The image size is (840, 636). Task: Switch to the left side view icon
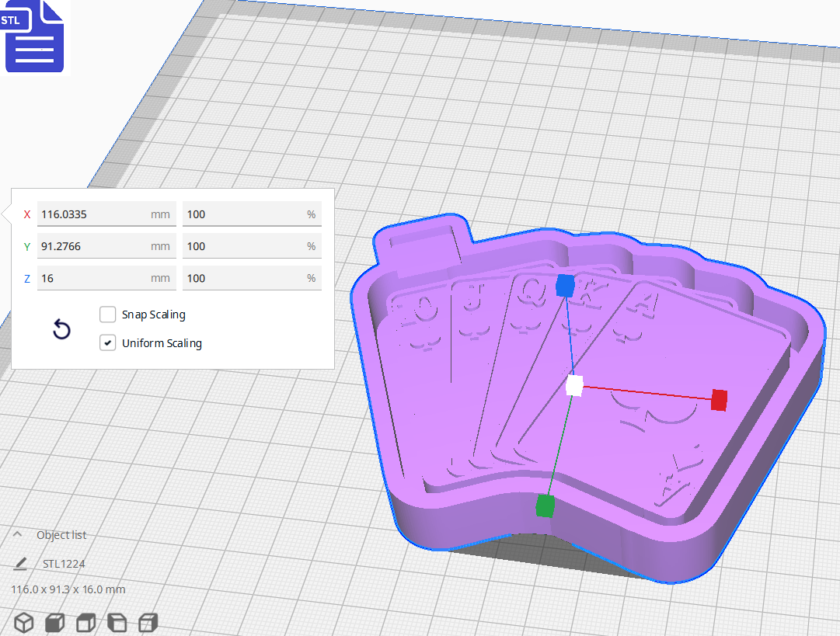(116, 622)
